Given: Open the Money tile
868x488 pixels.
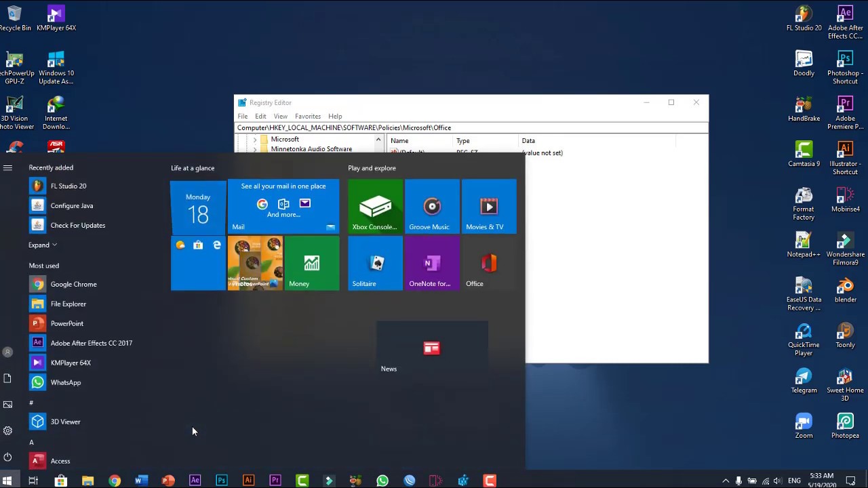Looking at the screenshot, I should point(312,263).
